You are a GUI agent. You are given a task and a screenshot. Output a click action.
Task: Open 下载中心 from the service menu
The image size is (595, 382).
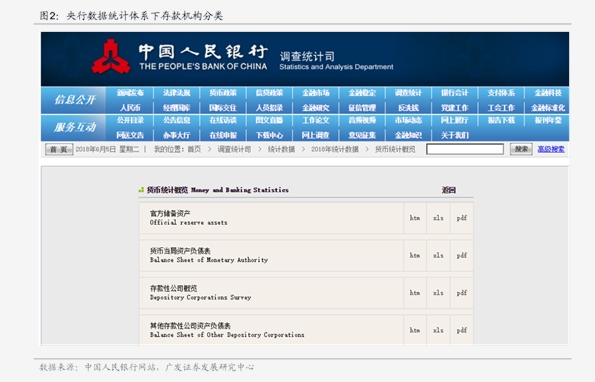coord(269,135)
